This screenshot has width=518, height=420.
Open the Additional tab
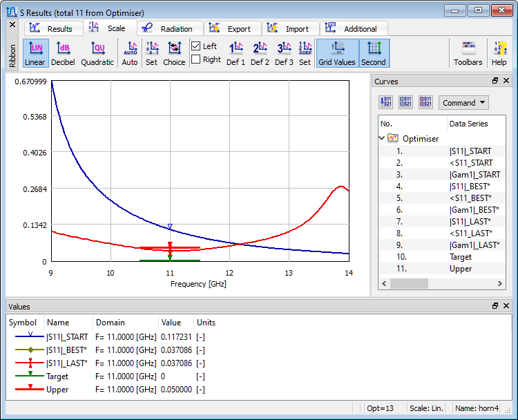(354, 29)
